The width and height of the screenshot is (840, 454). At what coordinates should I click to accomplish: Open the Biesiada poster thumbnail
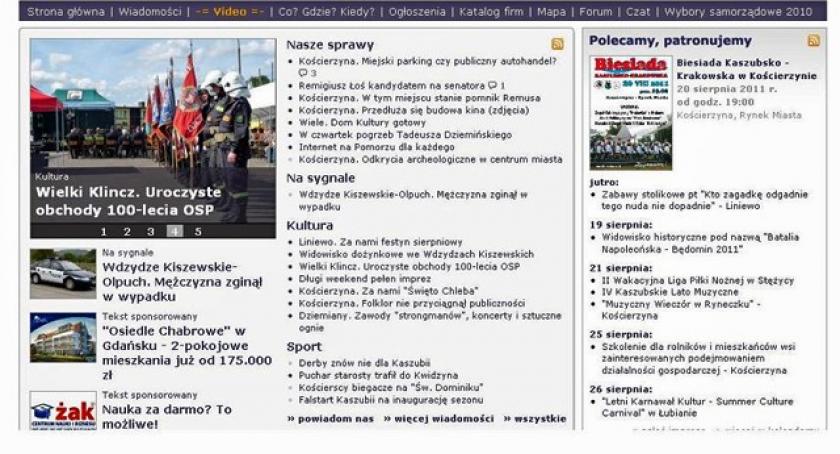pyautogui.click(x=631, y=113)
